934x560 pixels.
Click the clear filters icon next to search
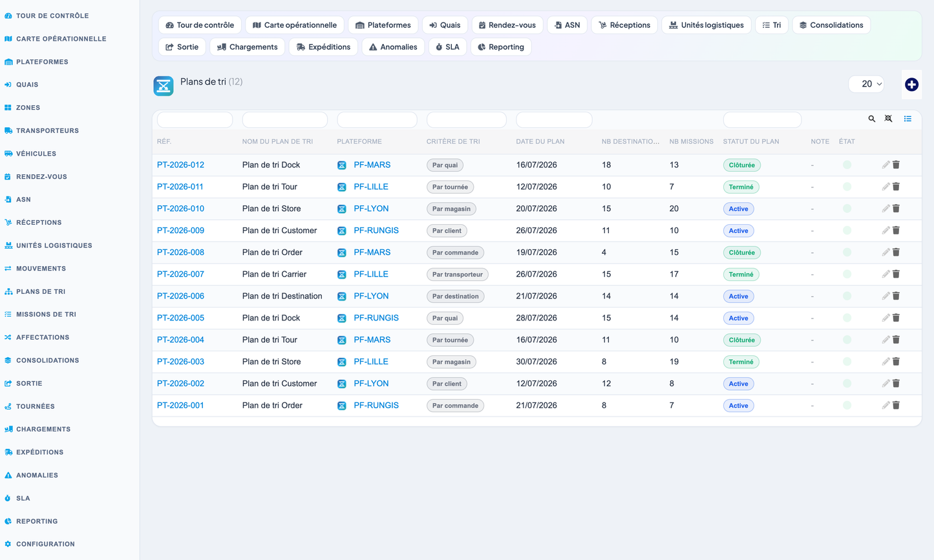889,119
